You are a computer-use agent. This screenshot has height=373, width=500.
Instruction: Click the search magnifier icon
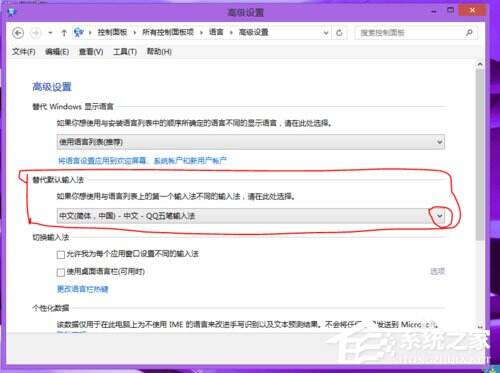coord(469,33)
